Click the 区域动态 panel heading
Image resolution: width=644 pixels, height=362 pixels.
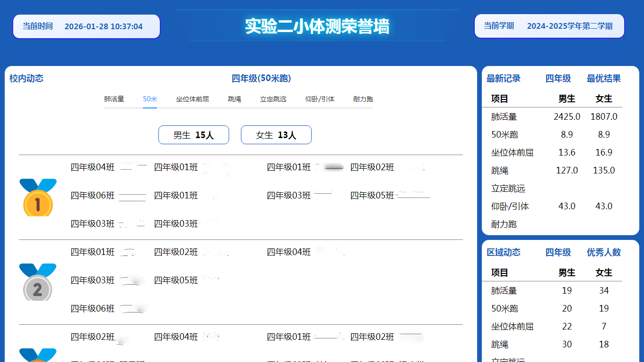[504, 253]
